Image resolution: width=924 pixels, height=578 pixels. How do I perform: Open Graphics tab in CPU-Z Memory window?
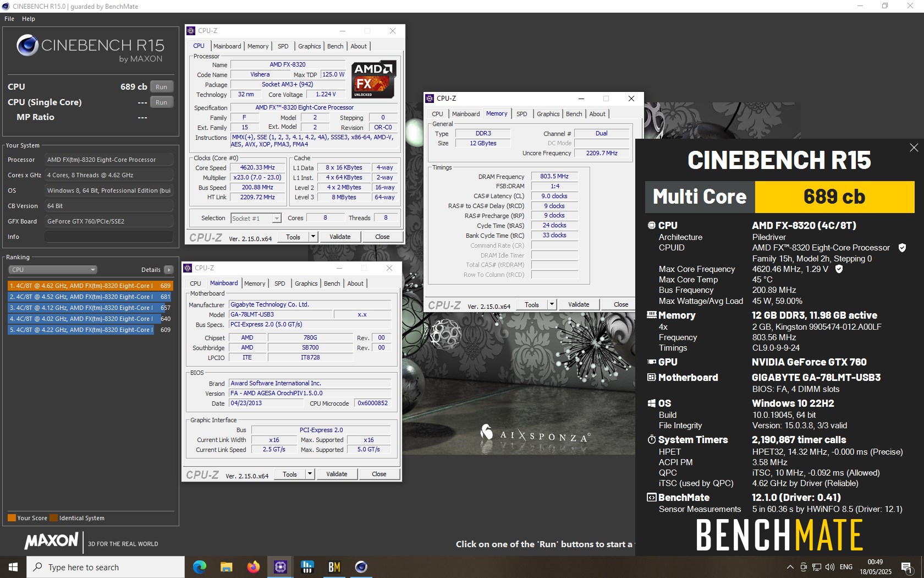click(x=548, y=114)
